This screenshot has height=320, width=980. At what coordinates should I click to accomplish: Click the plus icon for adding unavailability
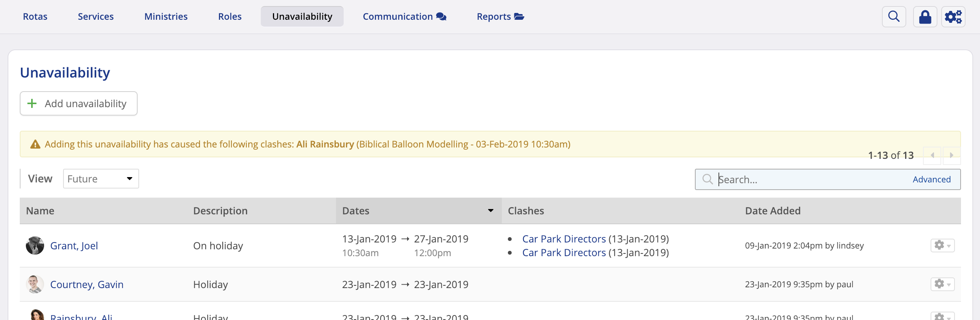32,103
